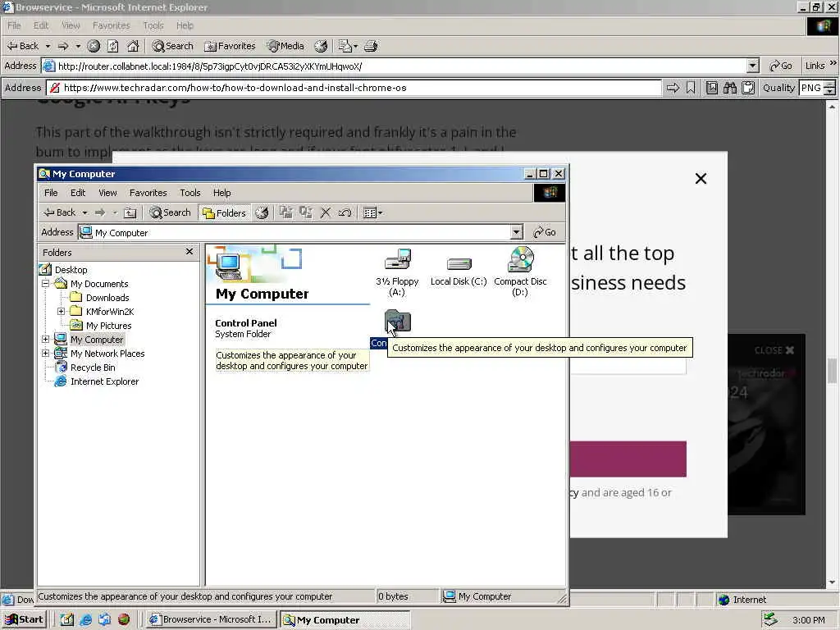840x630 pixels.
Task: Expand the My Network Places tree node
Action: (46, 353)
